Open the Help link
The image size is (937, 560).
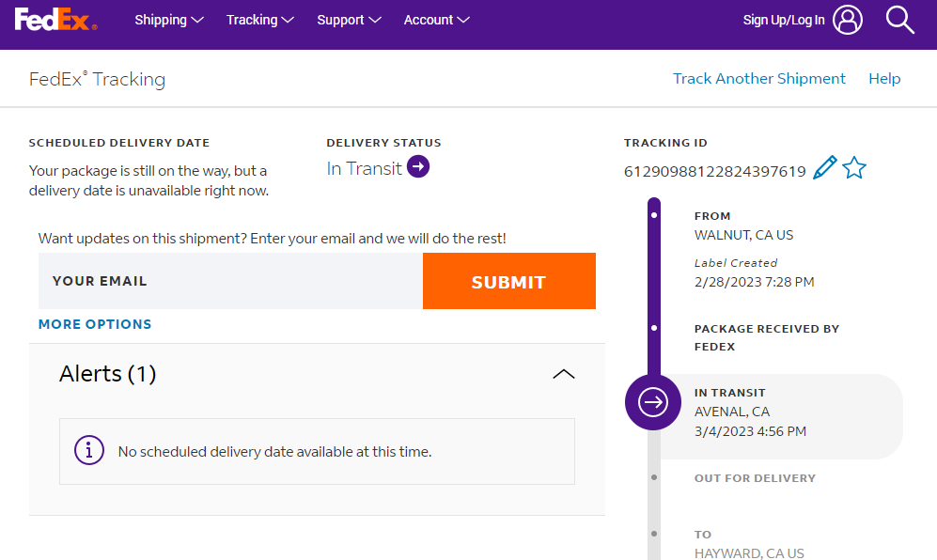point(884,79)
